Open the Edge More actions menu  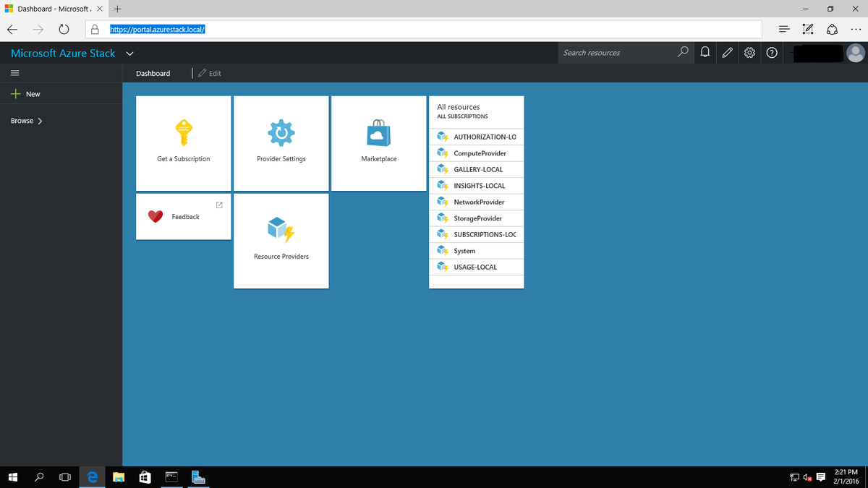click(856, 30)
